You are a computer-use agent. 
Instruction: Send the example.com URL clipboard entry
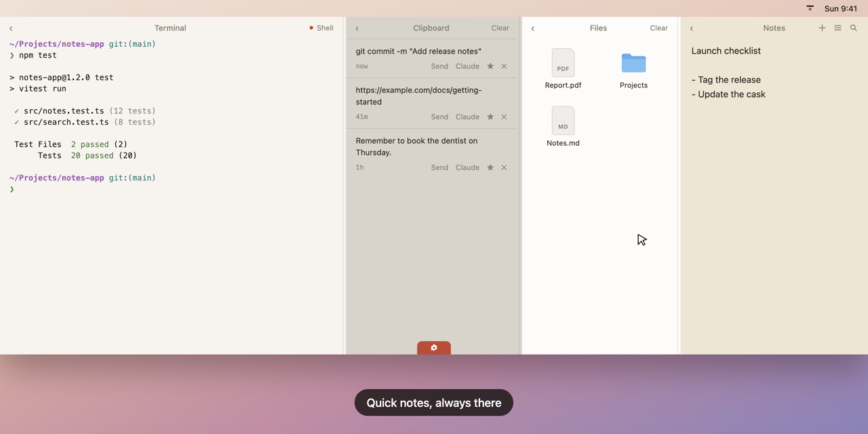pyautogui.click(x=439, y=117)
